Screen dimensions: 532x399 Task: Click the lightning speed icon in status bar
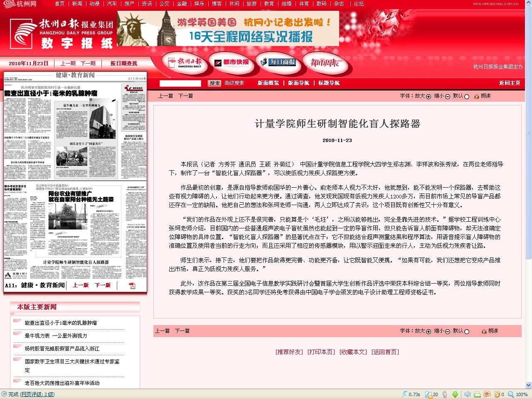[x=404, y=394]
